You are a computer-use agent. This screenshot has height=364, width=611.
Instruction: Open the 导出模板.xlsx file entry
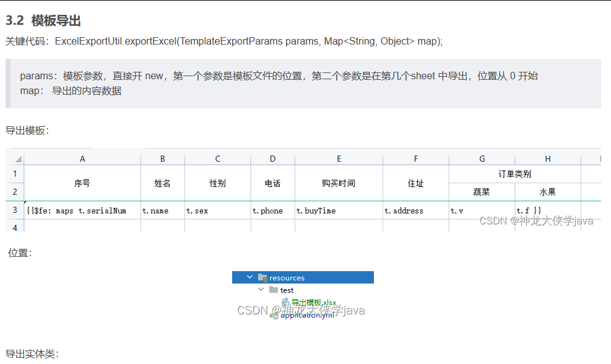(x=313, y=302)
